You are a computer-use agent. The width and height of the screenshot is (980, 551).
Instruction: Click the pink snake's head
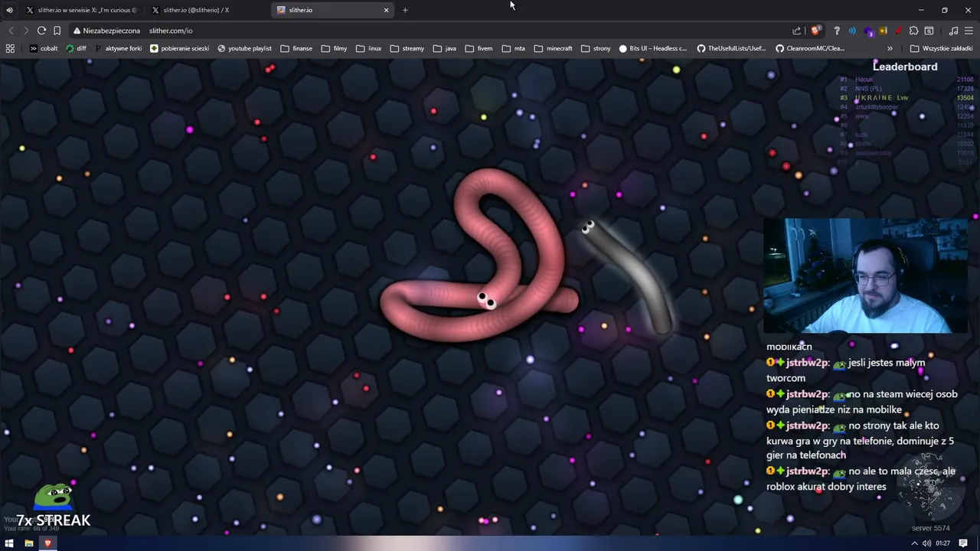[486, 301]
